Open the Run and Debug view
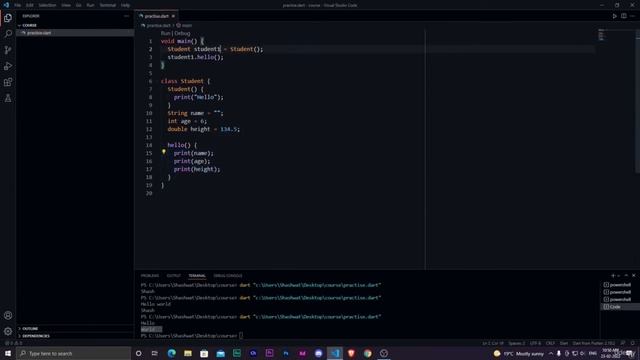The width and height of the screenshot is (640, 360). (x=8, y=66)
